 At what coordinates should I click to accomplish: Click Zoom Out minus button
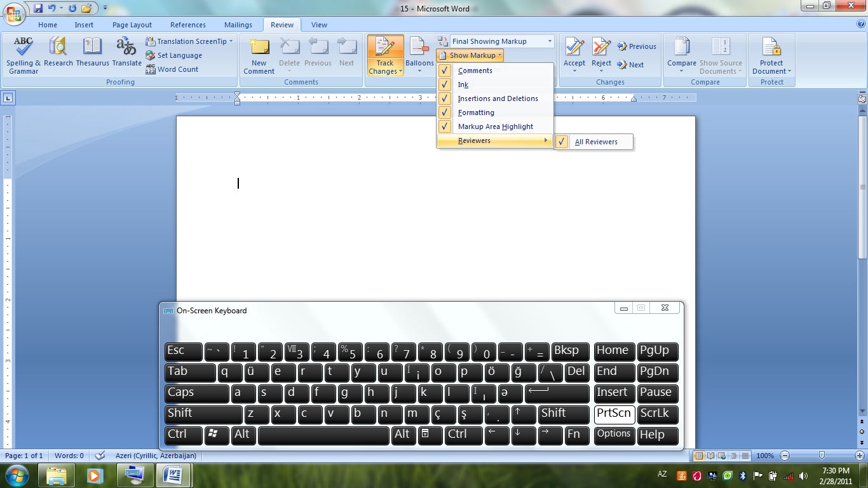[785, 456]
